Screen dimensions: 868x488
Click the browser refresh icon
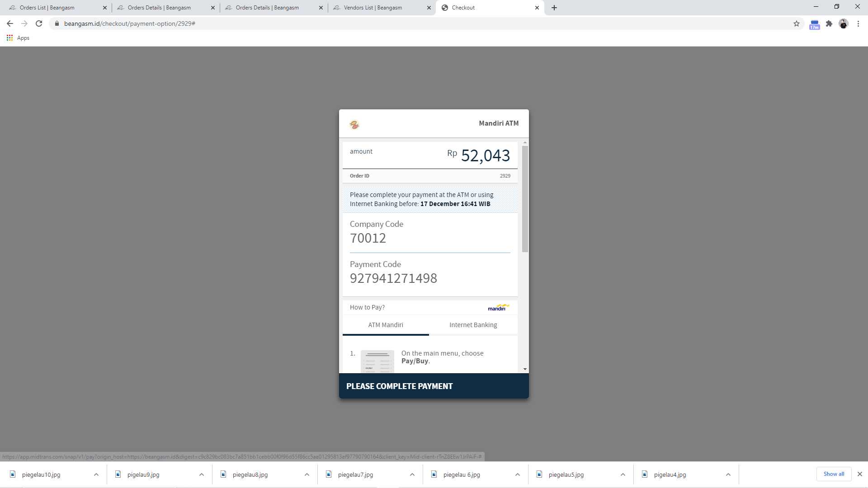39,23
